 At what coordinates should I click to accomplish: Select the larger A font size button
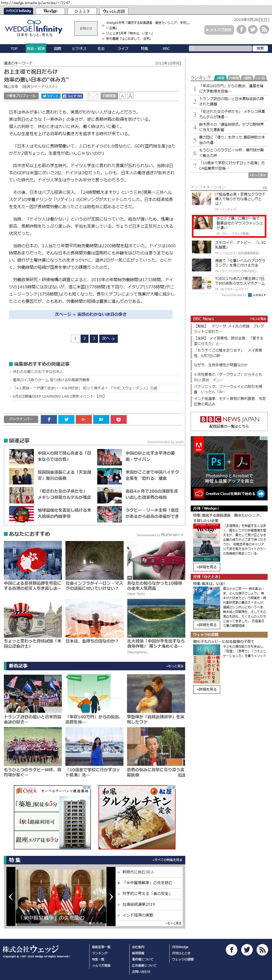pyautogui.click(x=130, y=96)
